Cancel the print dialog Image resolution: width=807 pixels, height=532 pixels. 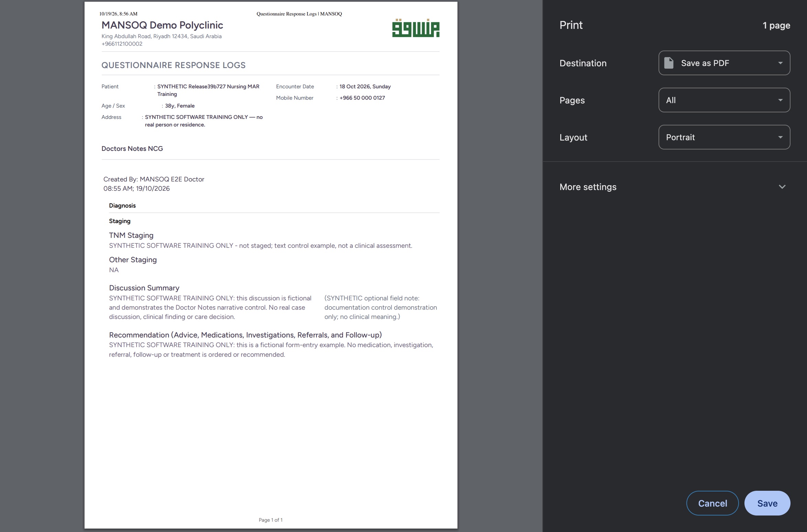pos(712,503)
